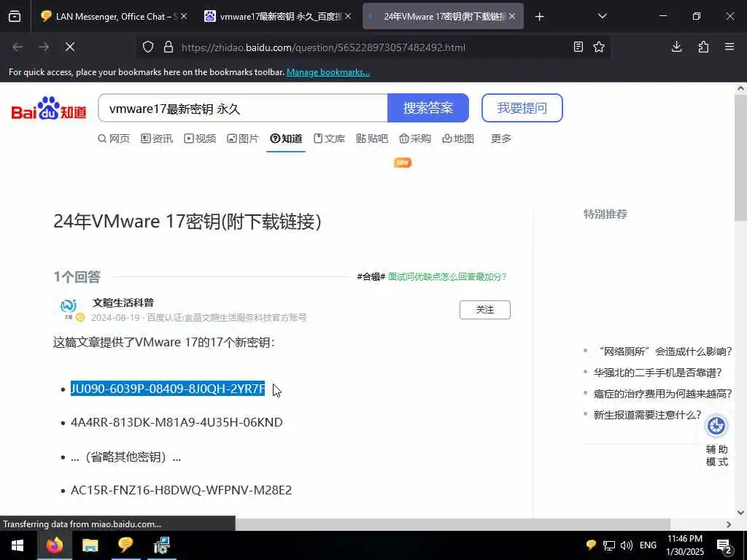Click the network tray icon
This screenshot has height=560, width=747.
point(609,545)
